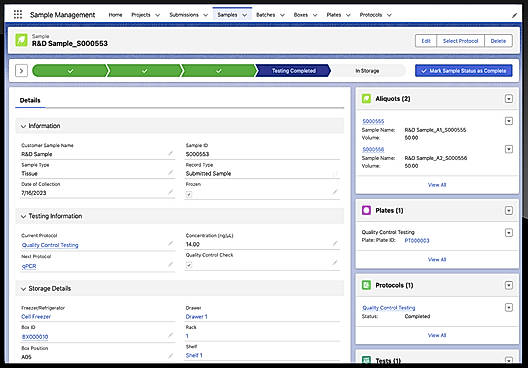The height and width of the screenshot is (368, 528).
Task: Open the Shelf 1 link
Action: pyautogui.click(x=194, y=356)
